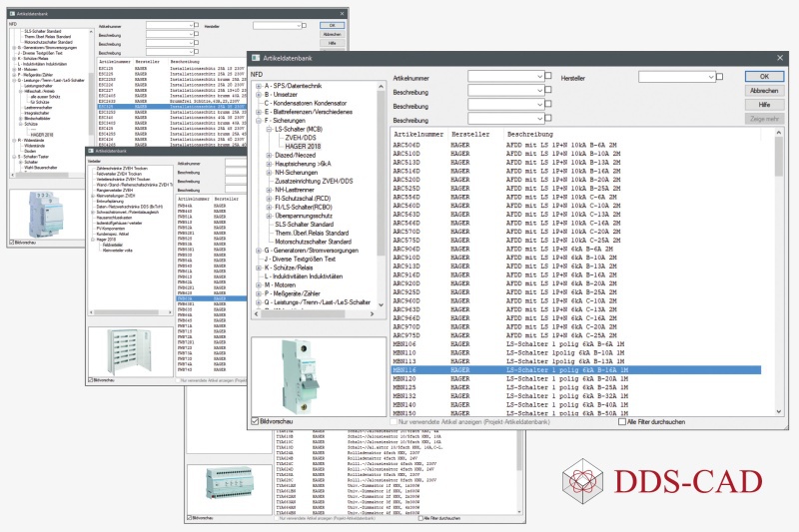Click the 'Artikelnummer' column header in front list

point(418,135)
